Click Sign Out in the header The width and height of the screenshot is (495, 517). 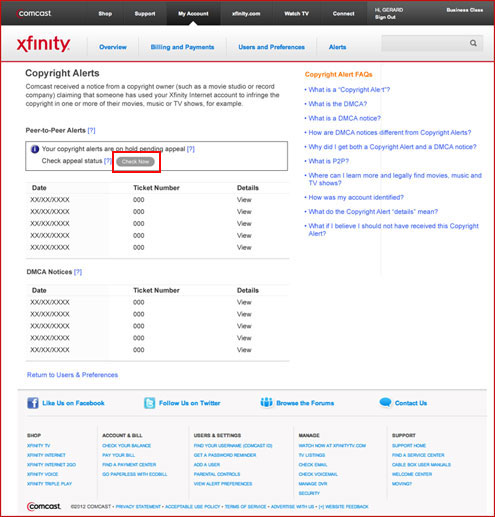click(385, 17)
